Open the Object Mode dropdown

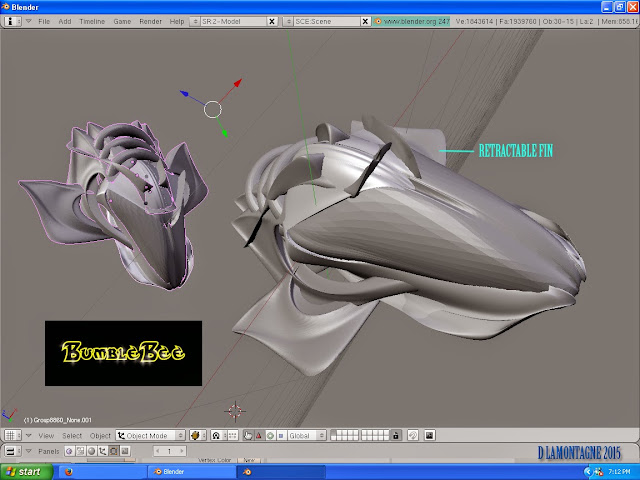coord(150,436)
